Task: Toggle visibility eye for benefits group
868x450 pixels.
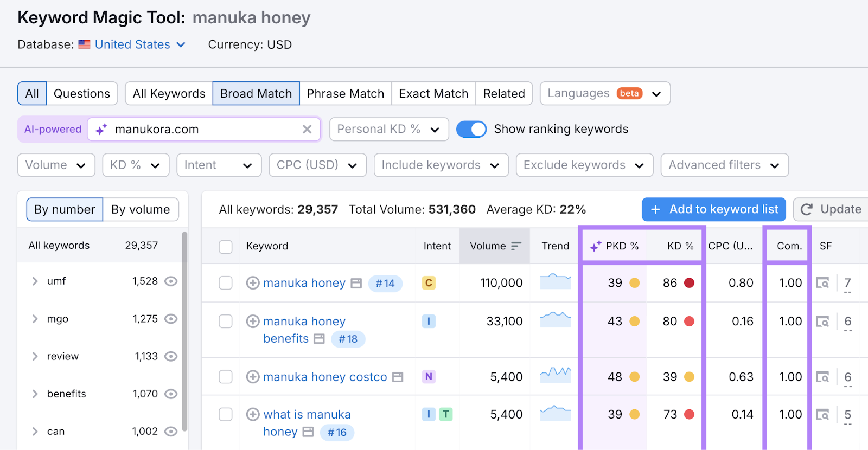Action: (x=171, y=394)
